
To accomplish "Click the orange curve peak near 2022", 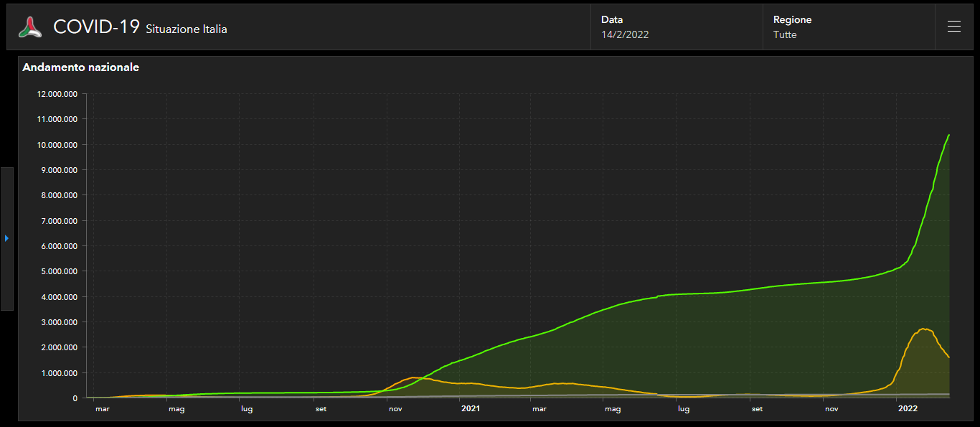I will [925, 329].
